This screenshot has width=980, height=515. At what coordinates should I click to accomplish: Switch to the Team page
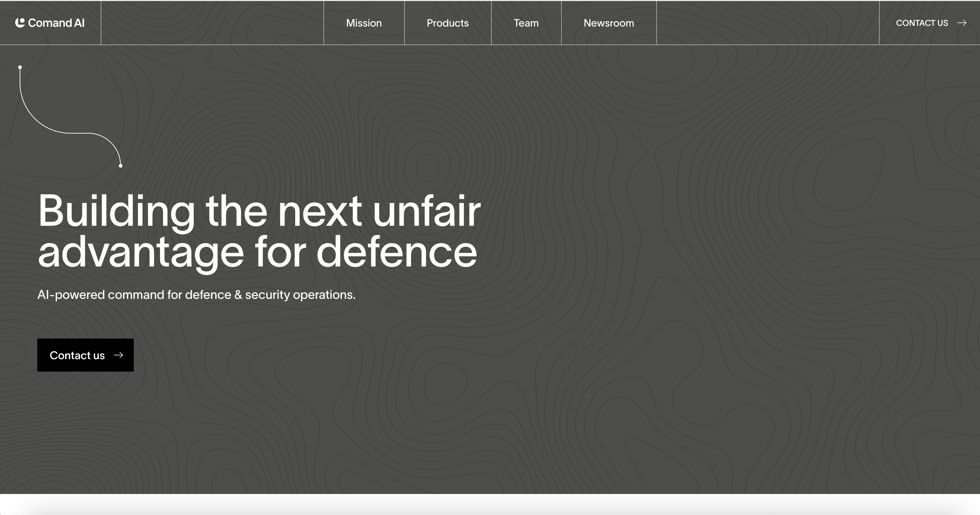tap(526, 23)
